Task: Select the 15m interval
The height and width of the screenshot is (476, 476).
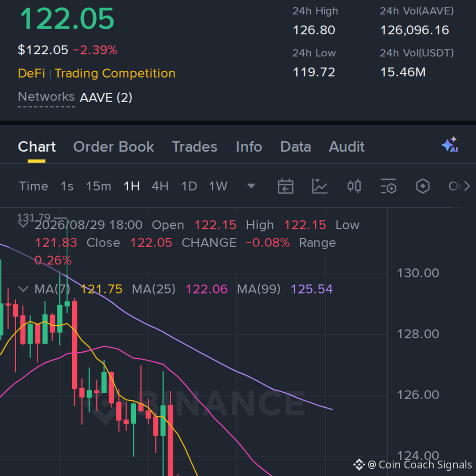Action: coord(99,186)
